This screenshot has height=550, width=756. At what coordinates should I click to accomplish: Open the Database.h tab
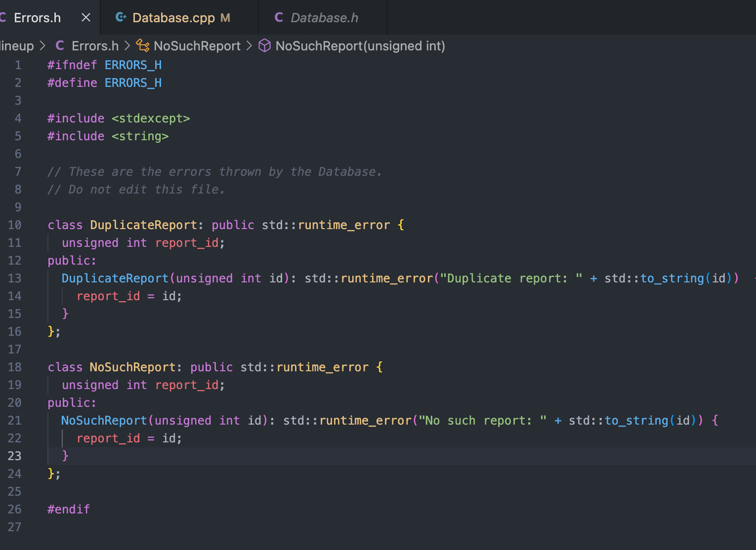(x=323, y=18)
